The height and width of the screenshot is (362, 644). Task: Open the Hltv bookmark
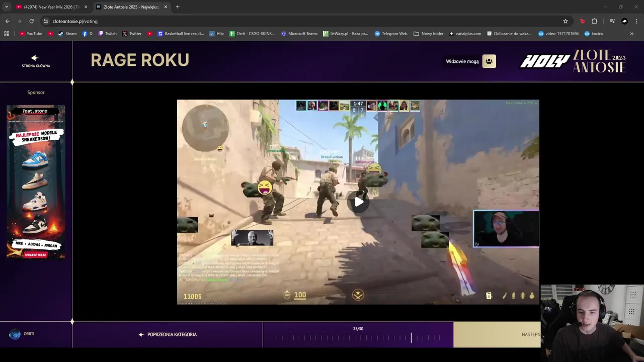(216, 34)
